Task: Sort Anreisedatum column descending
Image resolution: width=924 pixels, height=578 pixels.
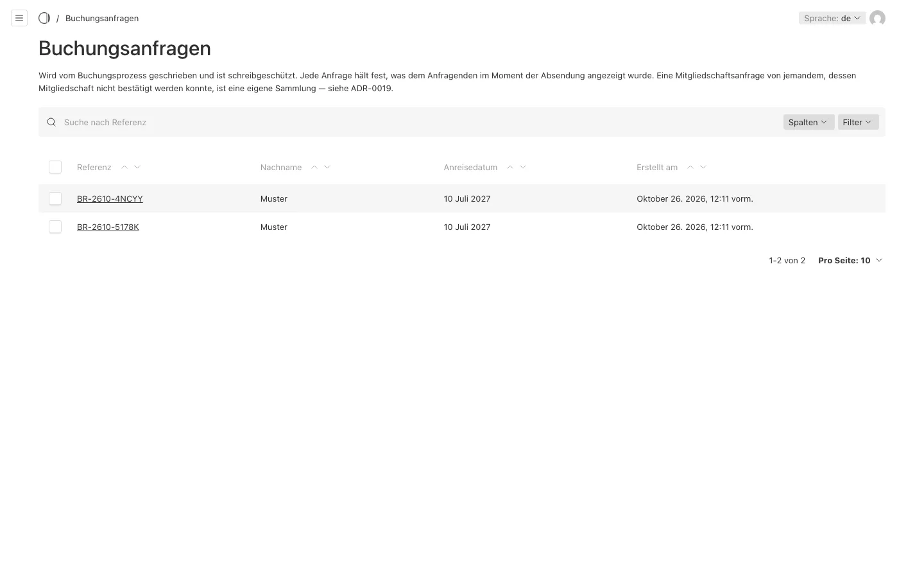Action: 523,167
